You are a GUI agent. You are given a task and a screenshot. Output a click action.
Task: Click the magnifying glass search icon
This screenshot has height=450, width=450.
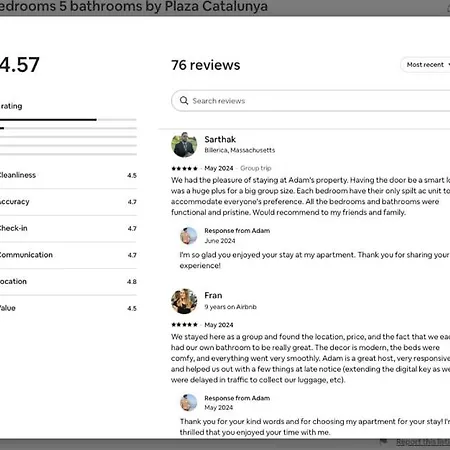coord(184,100)
